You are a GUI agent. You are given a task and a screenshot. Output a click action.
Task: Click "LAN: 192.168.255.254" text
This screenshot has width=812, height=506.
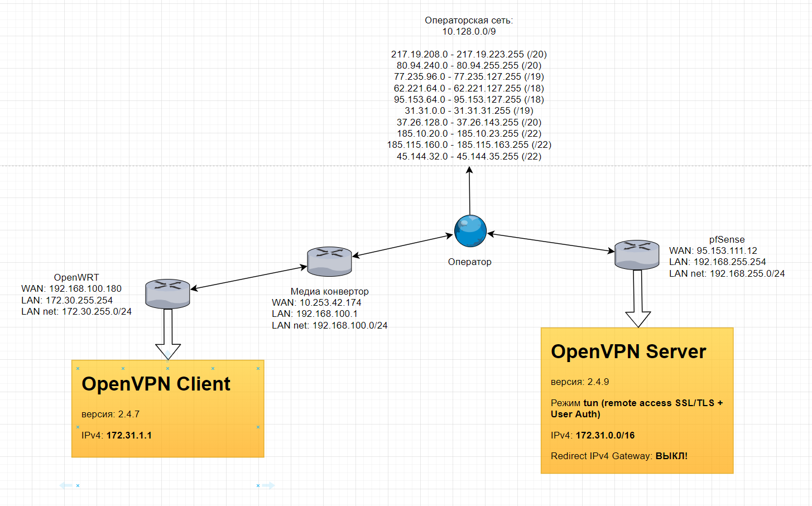pyautogui.click(x=718, y=262)
